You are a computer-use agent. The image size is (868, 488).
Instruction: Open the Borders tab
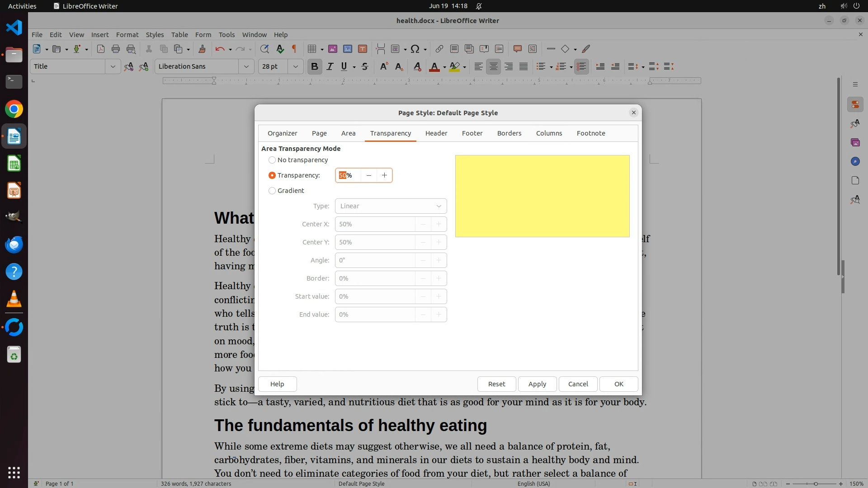click(x=509, y=133)
